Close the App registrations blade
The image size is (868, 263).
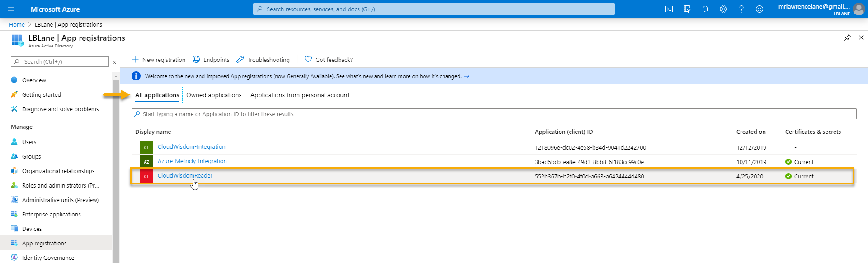tap(861, 38)
